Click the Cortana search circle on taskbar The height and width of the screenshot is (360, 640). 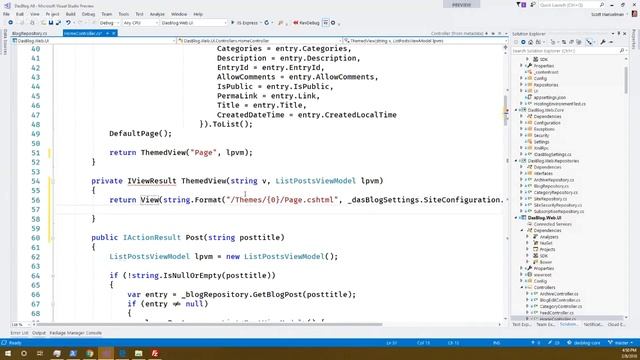click(x=24, y=353)
